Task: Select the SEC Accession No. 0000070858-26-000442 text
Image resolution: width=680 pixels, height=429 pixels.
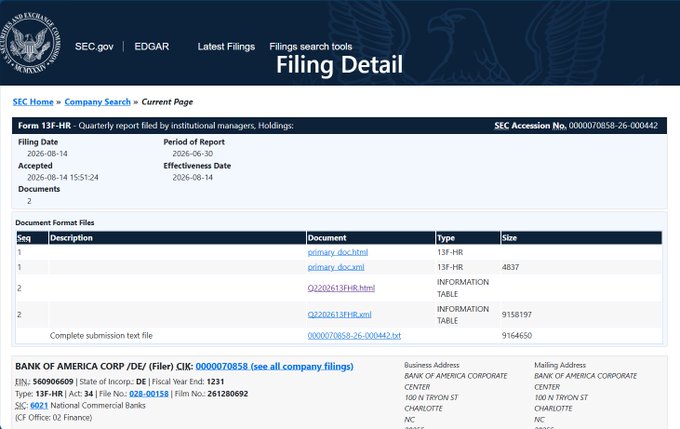Action: 576,126
